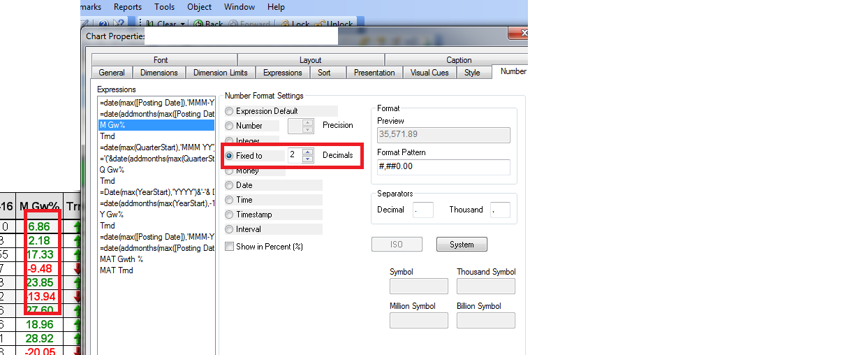The width and height of the screenshot is (868, 355).
Task: Click the Back toolbar button
Action: (x=208, y=24)
